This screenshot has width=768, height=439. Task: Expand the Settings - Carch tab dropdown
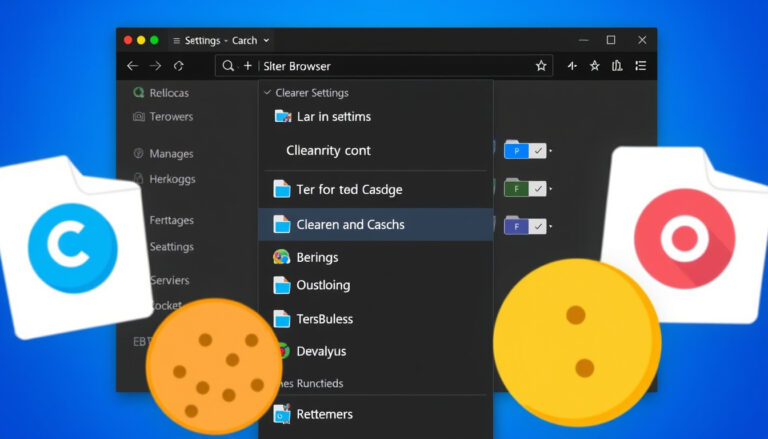pos(266,41)
